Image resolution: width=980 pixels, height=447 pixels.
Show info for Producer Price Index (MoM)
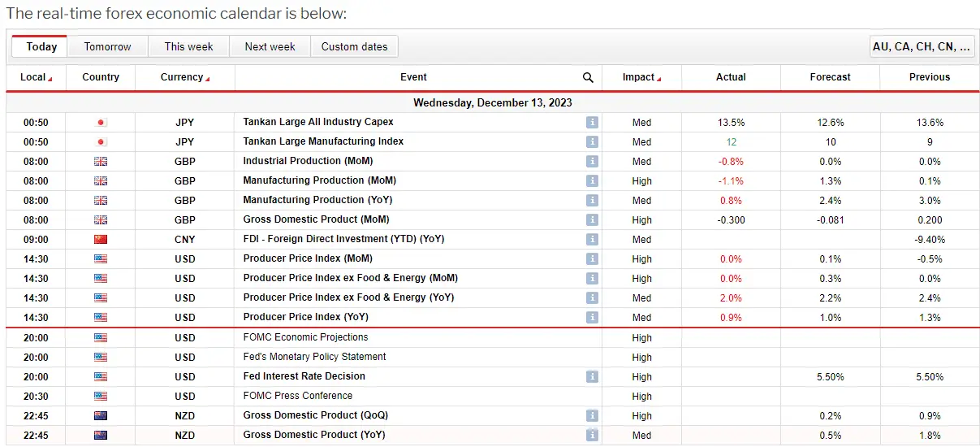[x=592, y=258]
